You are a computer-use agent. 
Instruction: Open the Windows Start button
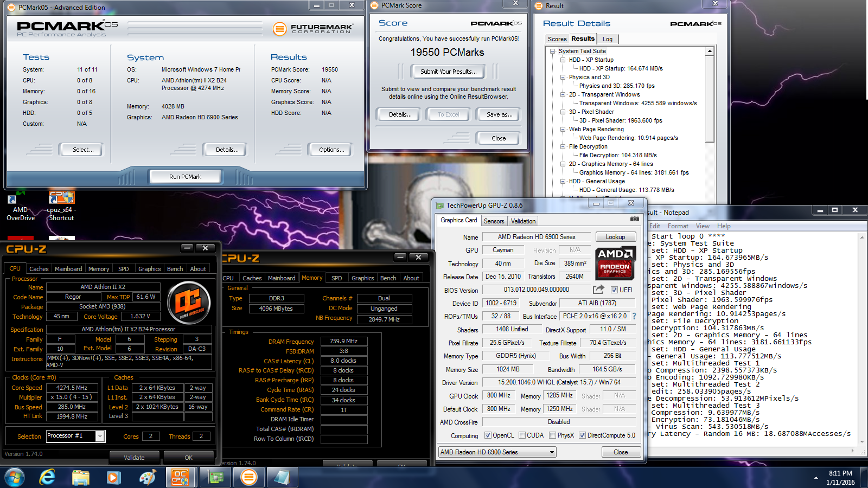pyautogui.click(x=15, y=477)
